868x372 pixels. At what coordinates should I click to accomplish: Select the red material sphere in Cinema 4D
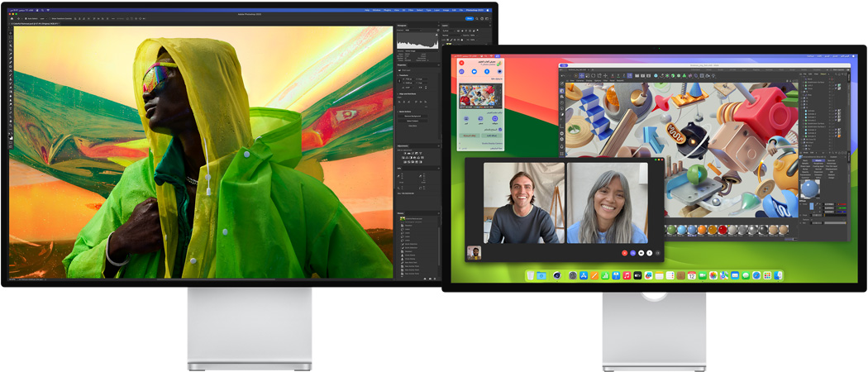723,229
